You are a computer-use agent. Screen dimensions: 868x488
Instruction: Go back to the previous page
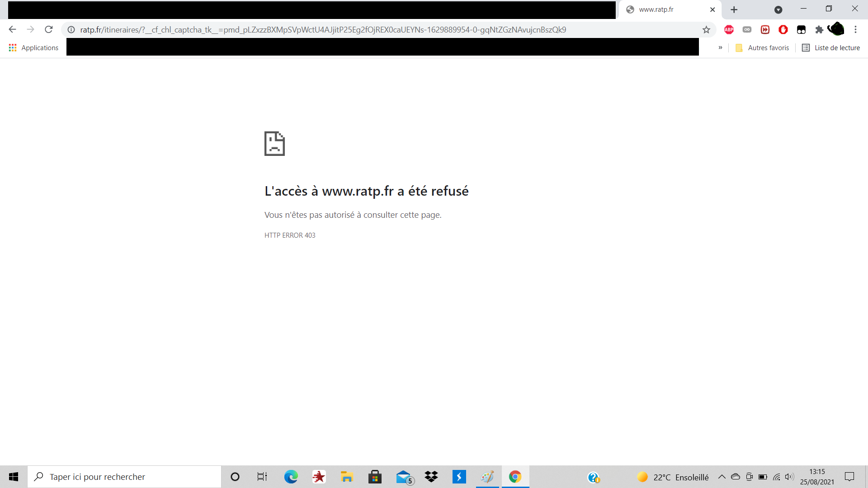(12, 29)
